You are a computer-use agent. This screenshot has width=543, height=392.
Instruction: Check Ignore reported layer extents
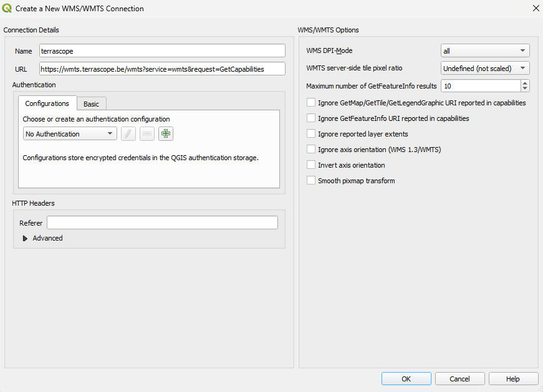(x=311, y=133)
